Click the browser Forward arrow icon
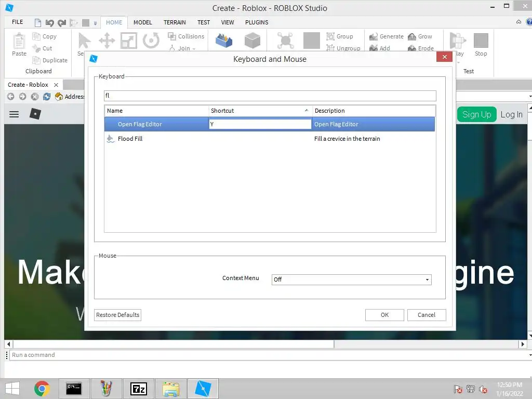Screen dimensions: 532x399 coord(23,97)
